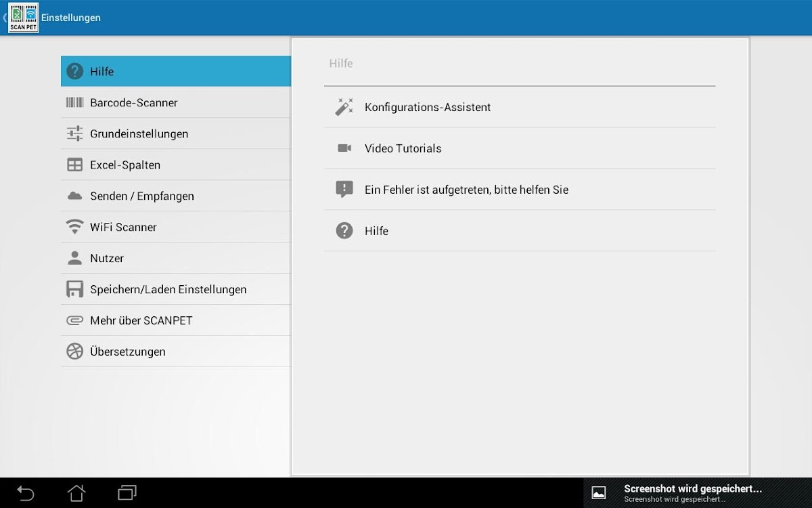Report error via 'Ein Fehler ist aufgetreten'
Image resolution: width=812 pixels, height=508 pixels.
point(466,190)
